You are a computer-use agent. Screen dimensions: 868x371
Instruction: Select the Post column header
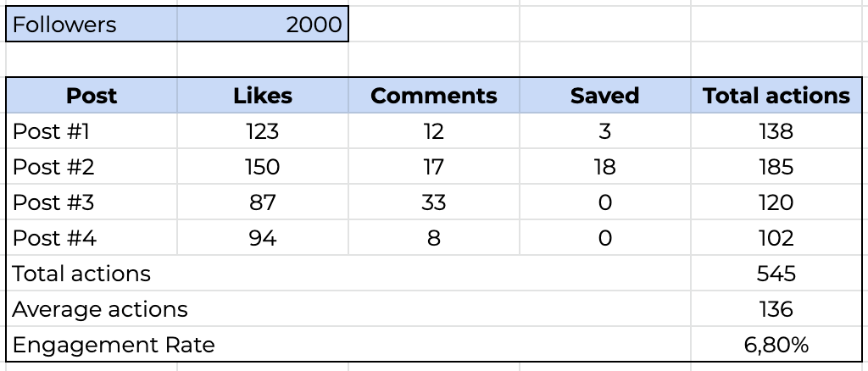[x=92, y=96]
